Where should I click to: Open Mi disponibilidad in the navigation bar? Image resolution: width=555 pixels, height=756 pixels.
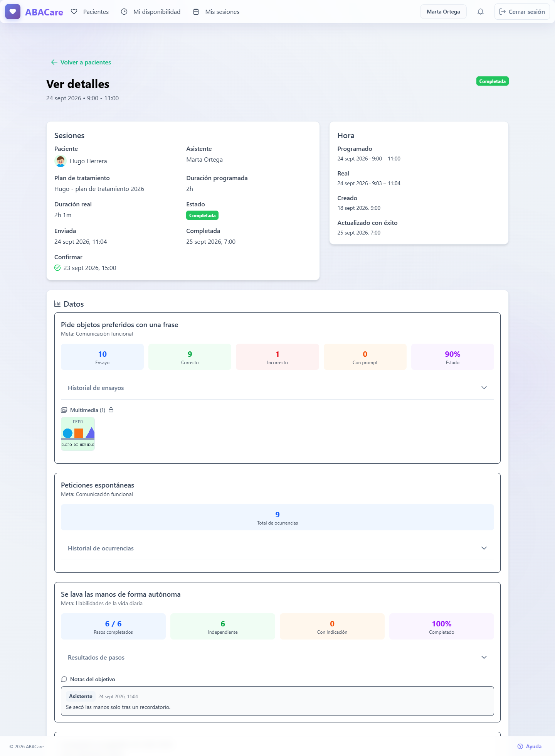(x=151, y=12)
